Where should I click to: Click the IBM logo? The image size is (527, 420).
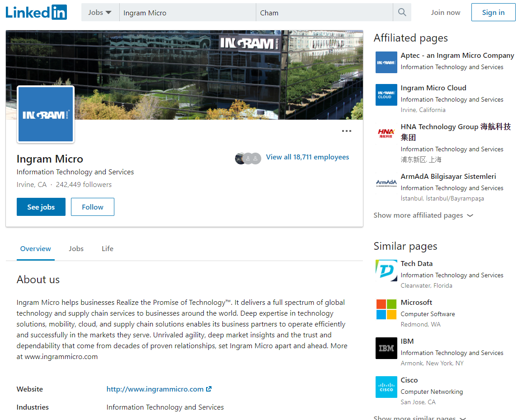click(386, 348)
